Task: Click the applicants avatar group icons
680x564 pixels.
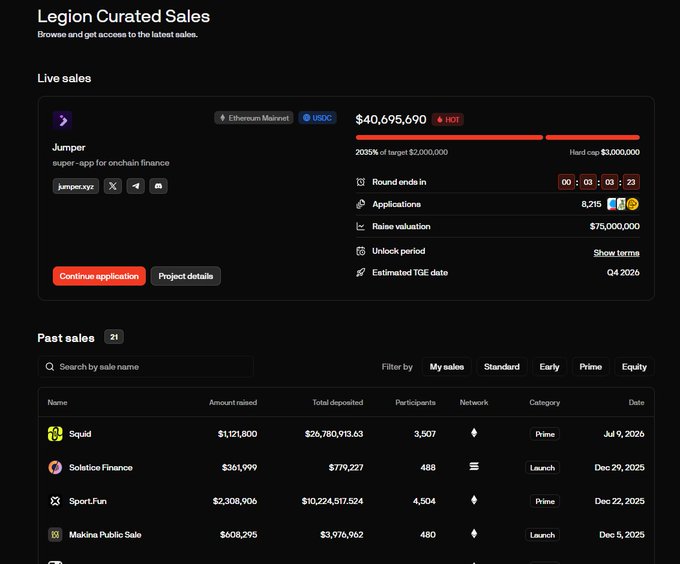Action: click(x=623, y=204)
